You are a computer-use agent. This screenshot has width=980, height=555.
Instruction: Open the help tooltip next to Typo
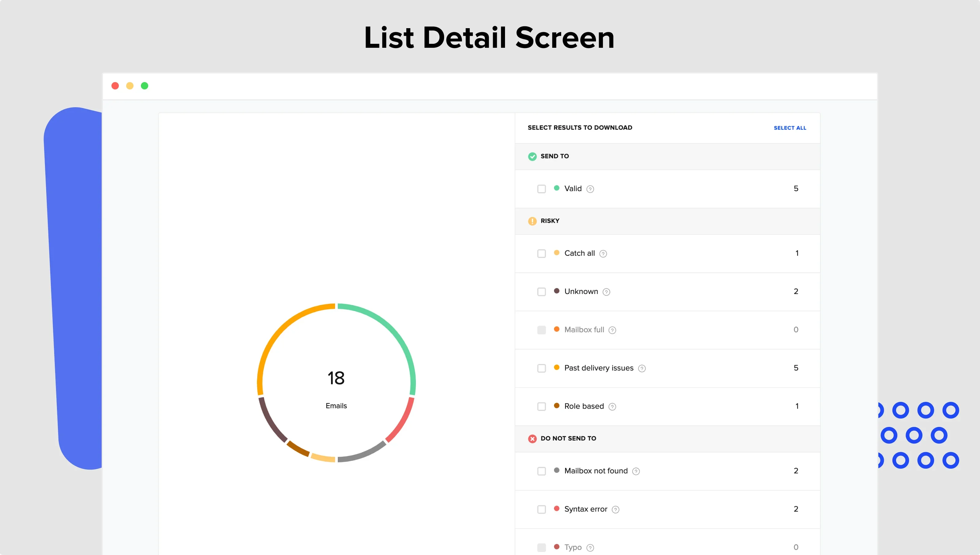pos(590,547)
